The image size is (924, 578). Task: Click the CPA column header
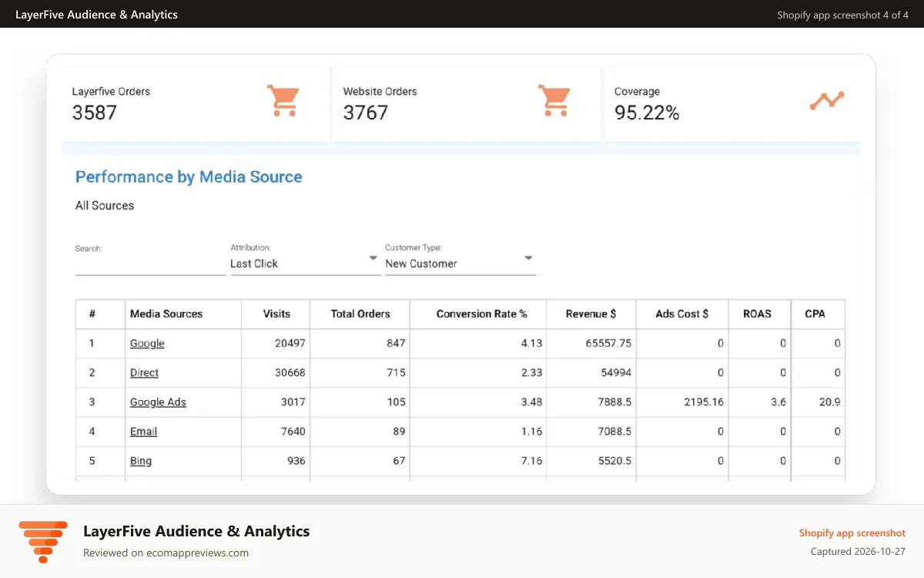[x=818, y=314]
